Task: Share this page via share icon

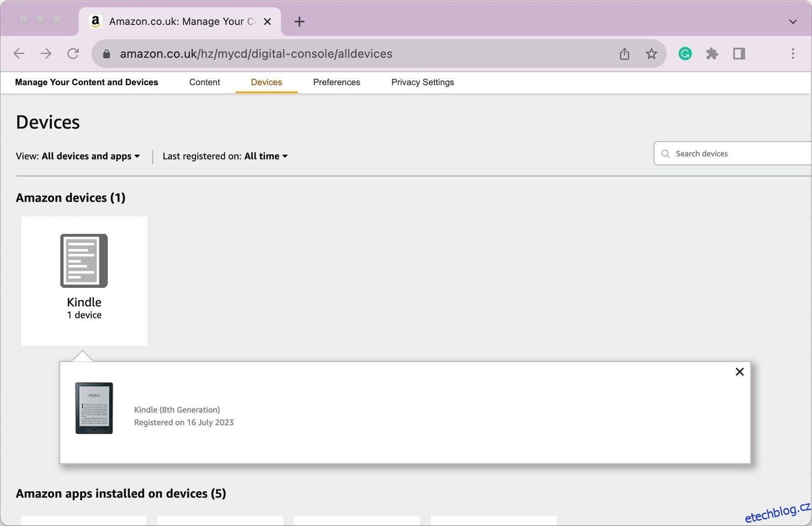Action: click(624, 54)
